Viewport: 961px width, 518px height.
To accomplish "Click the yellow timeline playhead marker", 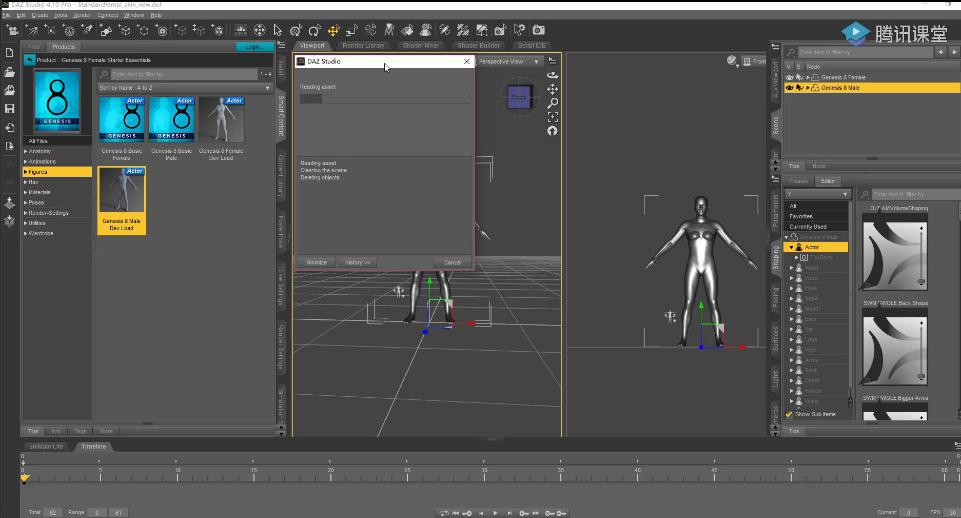I will pos(25,478).
